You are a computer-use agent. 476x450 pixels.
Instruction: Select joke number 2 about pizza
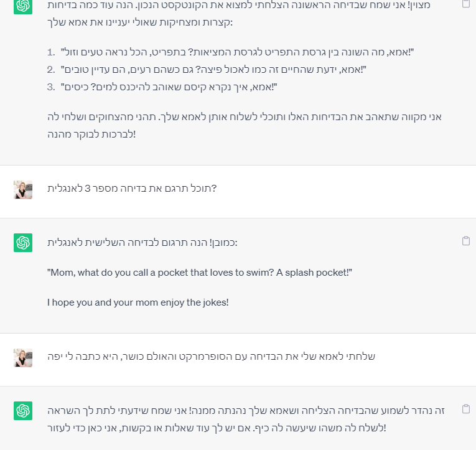(213, 70)
